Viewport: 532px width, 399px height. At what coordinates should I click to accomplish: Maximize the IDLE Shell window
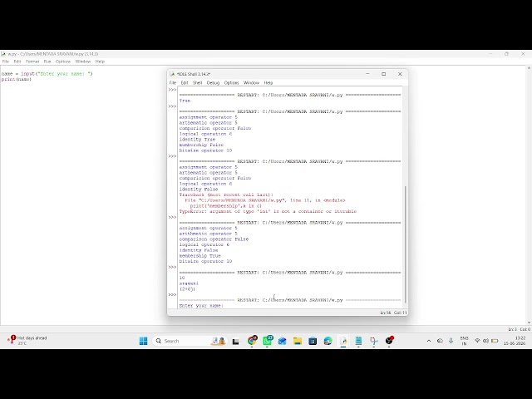point(384,74)
